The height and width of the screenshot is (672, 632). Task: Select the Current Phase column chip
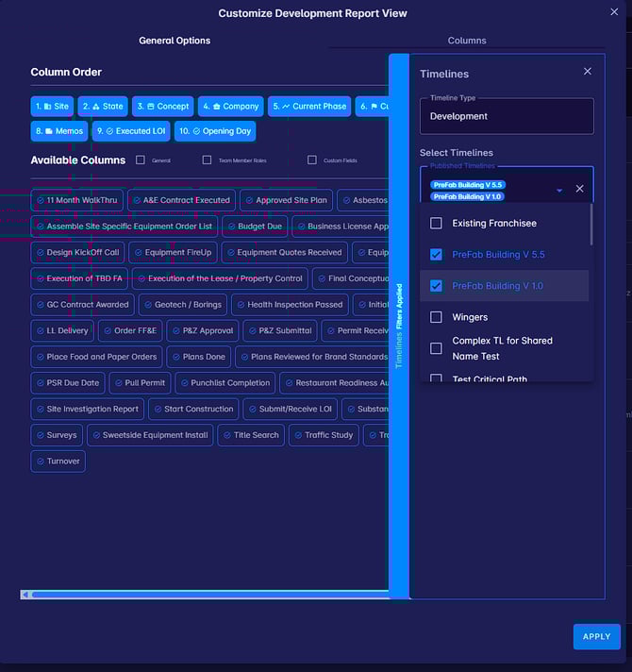[x=308, y=107]
